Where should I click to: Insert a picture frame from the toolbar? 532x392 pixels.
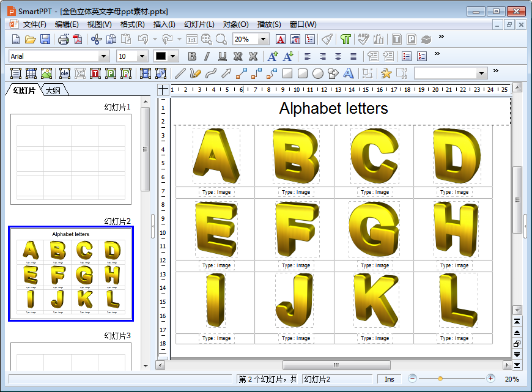click(x=46, y=73)
